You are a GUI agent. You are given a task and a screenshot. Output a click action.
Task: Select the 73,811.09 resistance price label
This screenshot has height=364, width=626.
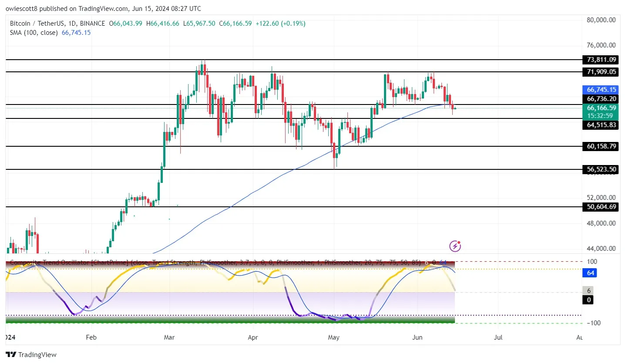pos(601,59)
